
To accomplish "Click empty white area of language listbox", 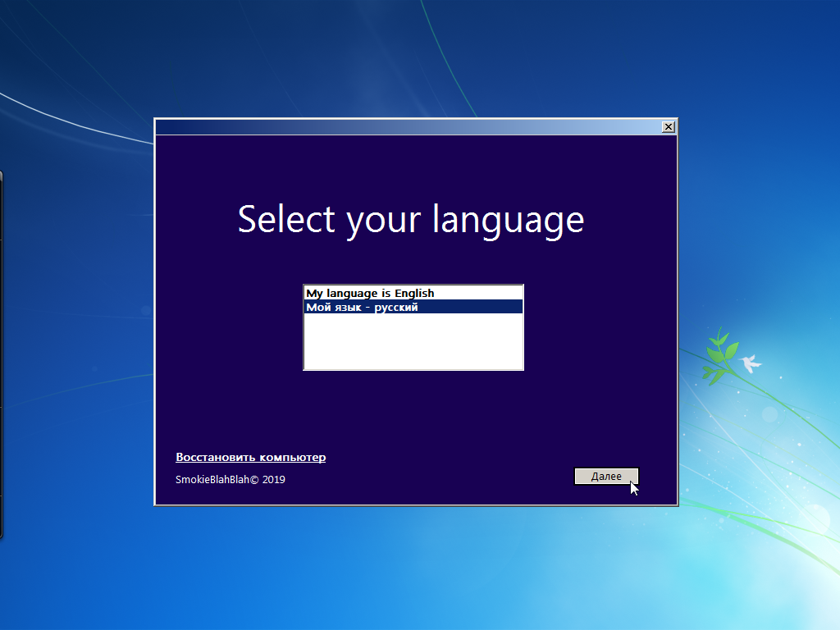I will pos(413,341).
